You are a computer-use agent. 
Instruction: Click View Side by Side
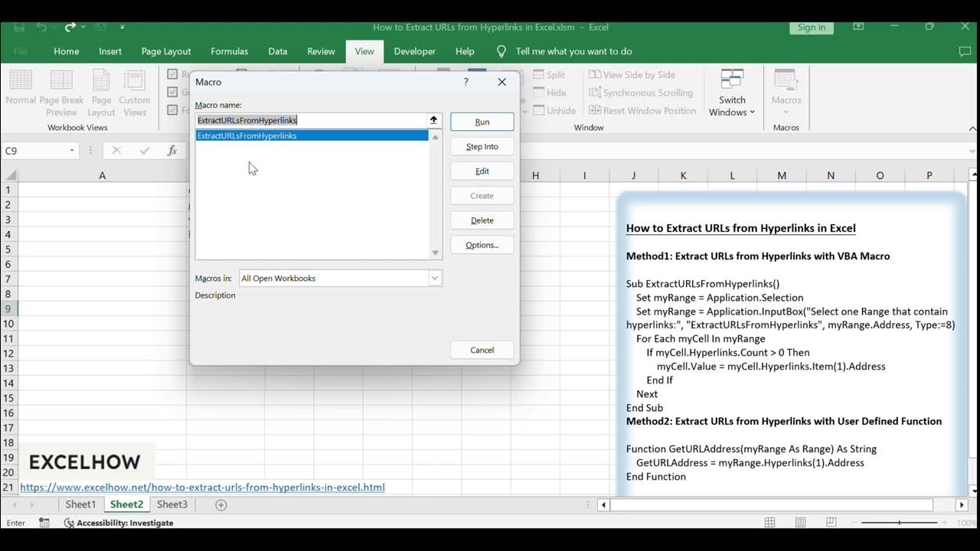pos(632,75)
